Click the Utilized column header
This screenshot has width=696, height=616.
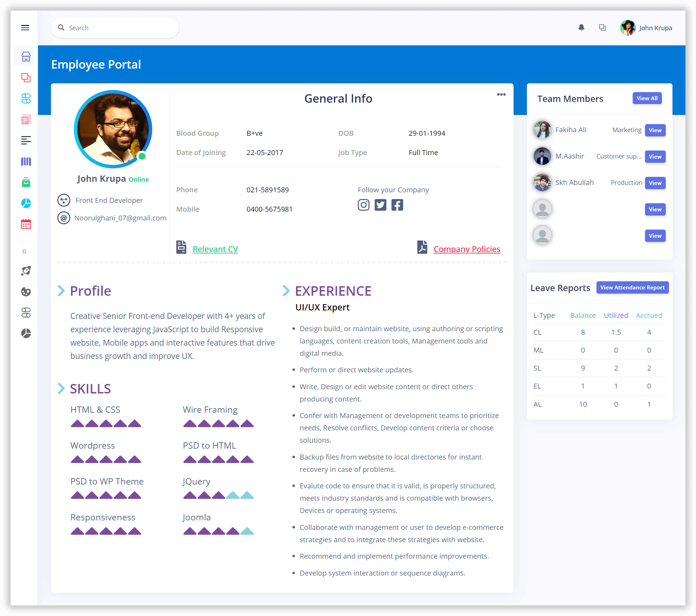click(616, 315)
